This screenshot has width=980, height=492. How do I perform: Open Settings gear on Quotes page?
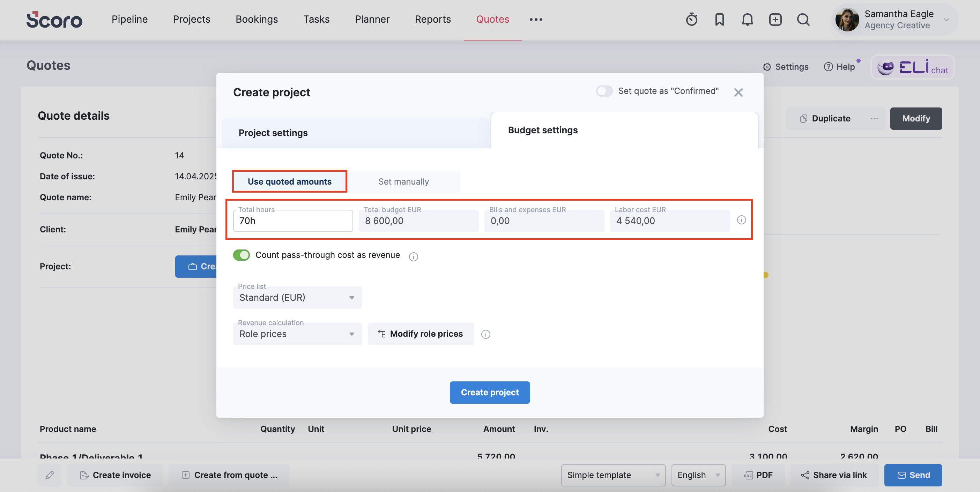point(785,67)
